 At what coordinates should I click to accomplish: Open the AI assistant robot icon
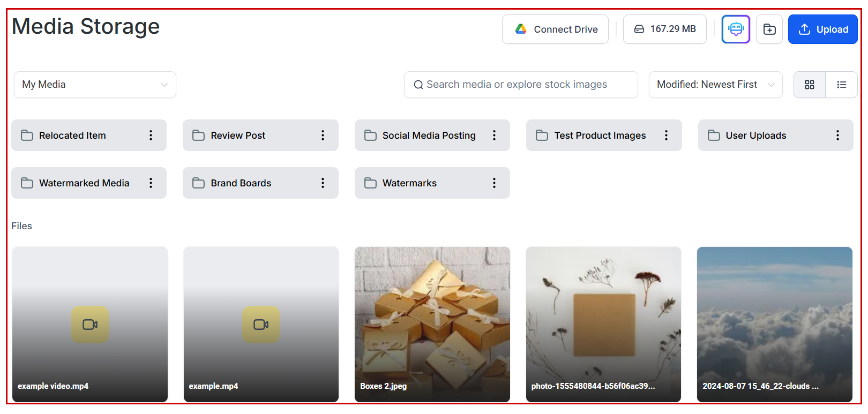[735, 29]
